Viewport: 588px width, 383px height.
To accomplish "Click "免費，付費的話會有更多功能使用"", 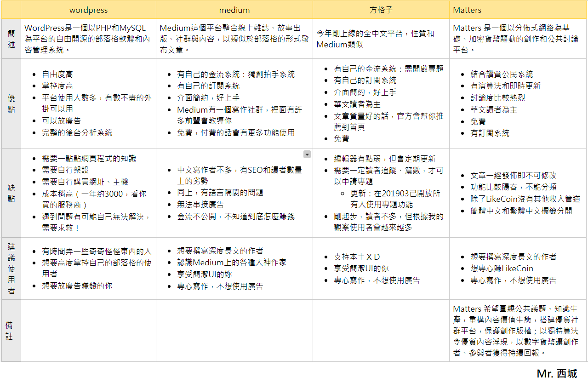I will (x=236, y=133).
